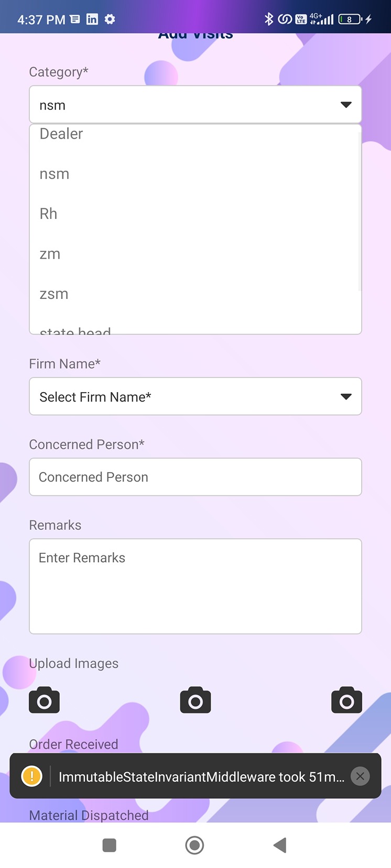The image size is (391, 868).
Task: Collapse the Category dropdown arrow
Action: (346, 105)
